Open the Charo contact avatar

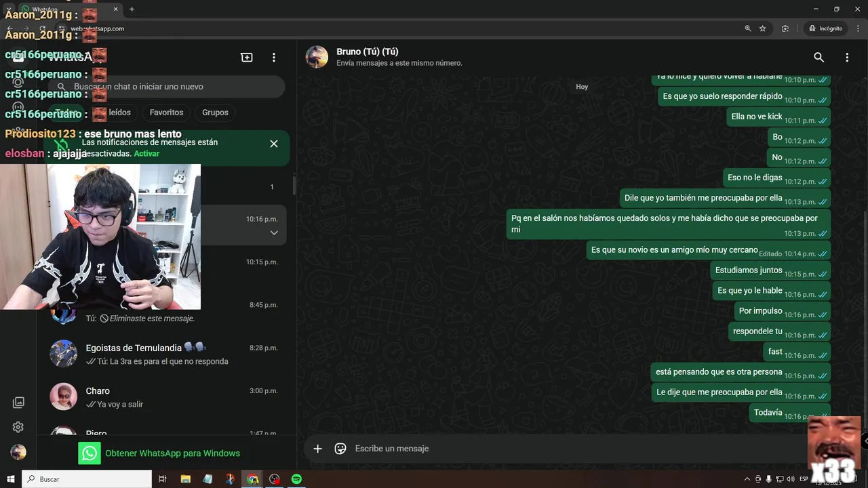[x=64, y=396]
